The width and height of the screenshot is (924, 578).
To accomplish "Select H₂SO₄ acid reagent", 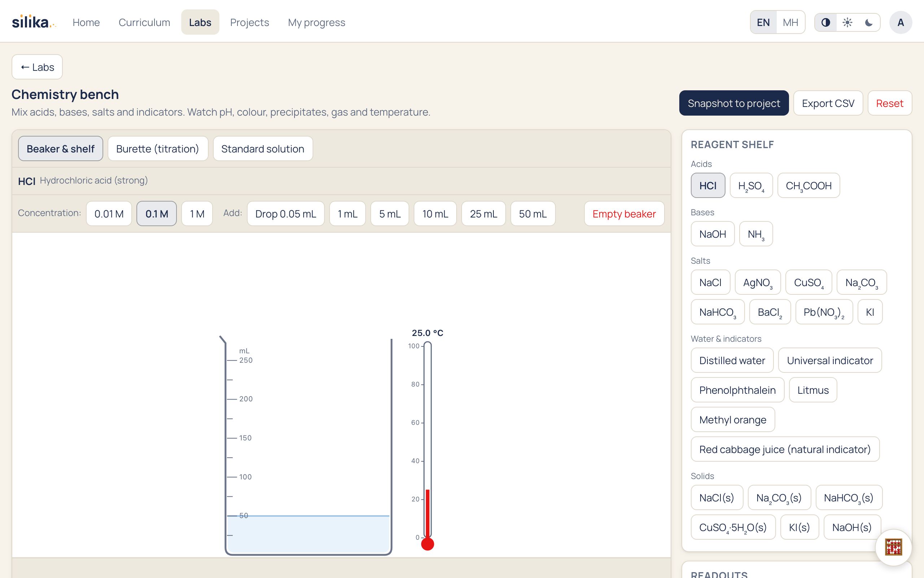I will coord(751,185).
